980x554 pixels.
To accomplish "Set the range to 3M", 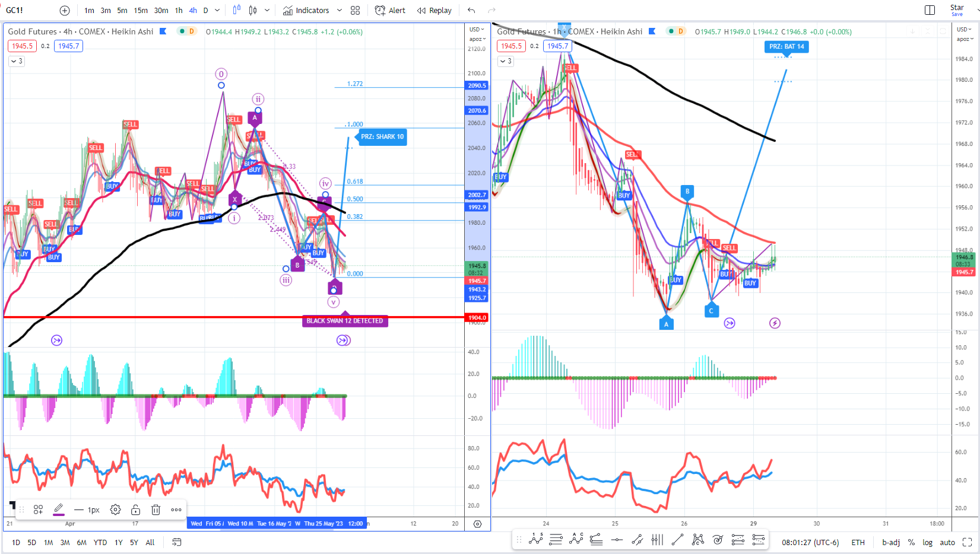I will [x=65, y=542].
